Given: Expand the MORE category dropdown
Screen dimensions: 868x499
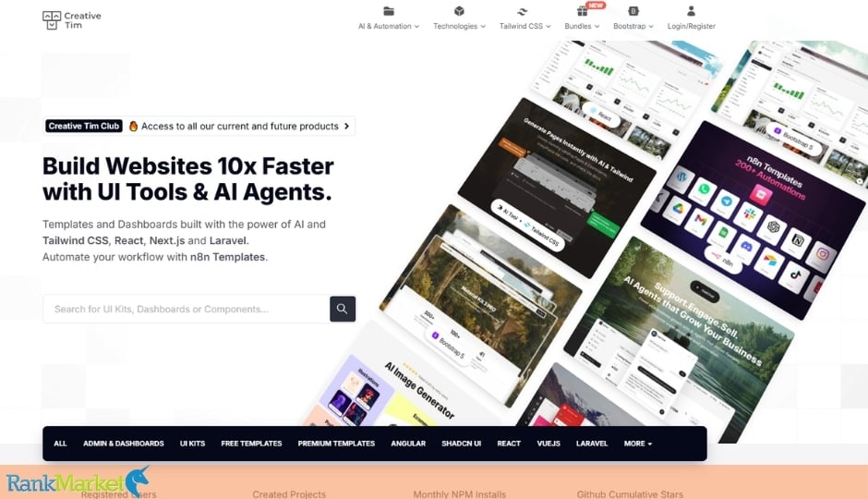Looking at the screenshot, I should pos(638,444).
